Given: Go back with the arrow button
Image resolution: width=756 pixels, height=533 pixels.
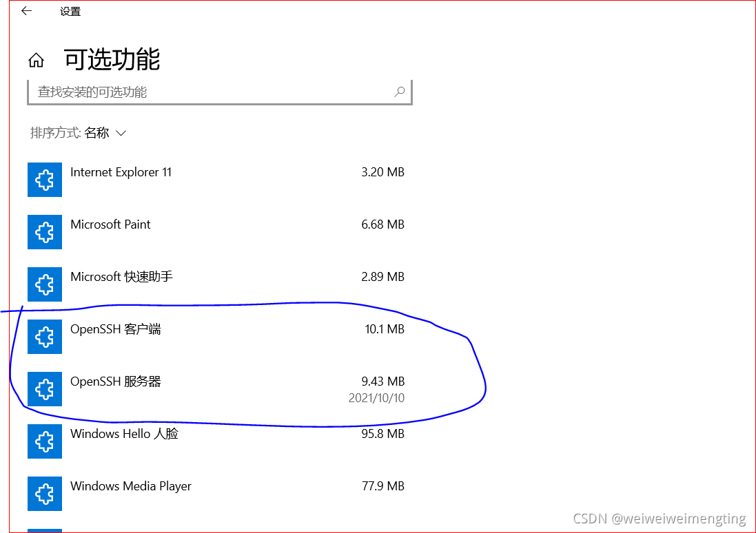Looking at the screenshot, I should (x=26, y=10).
